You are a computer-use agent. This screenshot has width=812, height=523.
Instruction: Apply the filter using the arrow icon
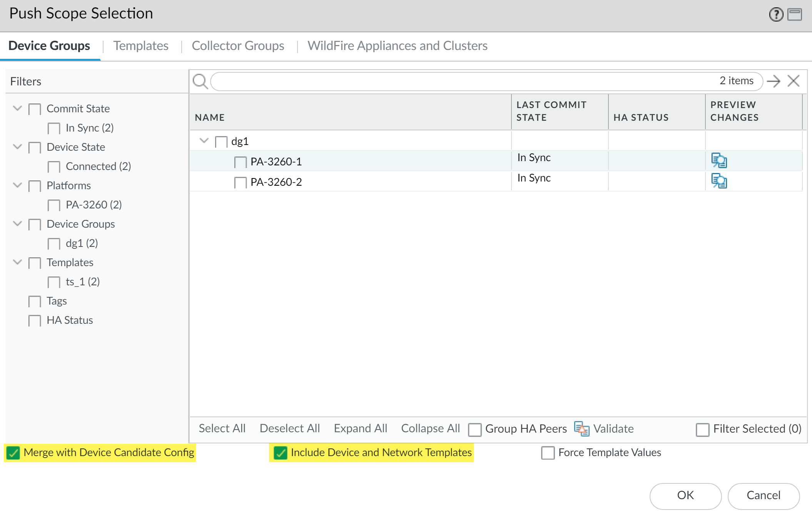click(774, 81)
